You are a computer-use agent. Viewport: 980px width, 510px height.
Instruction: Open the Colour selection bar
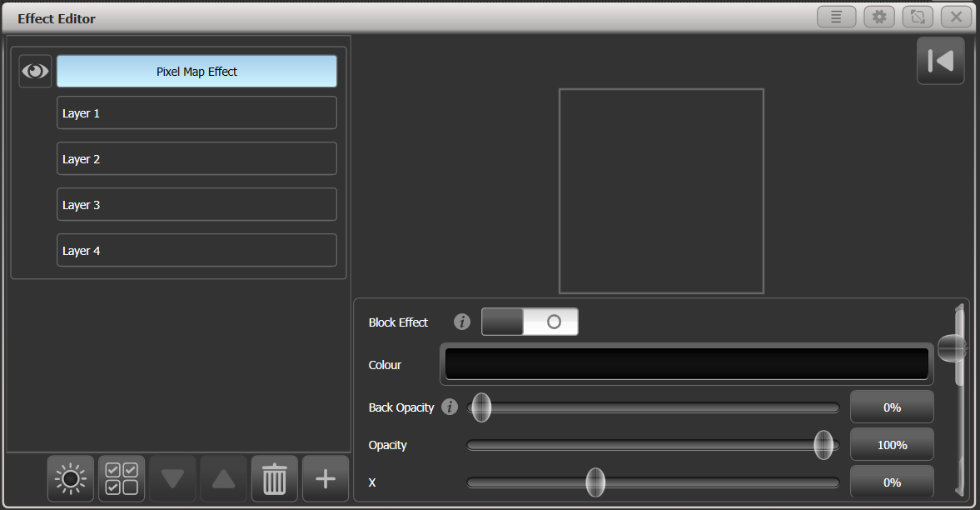(686, 364)
